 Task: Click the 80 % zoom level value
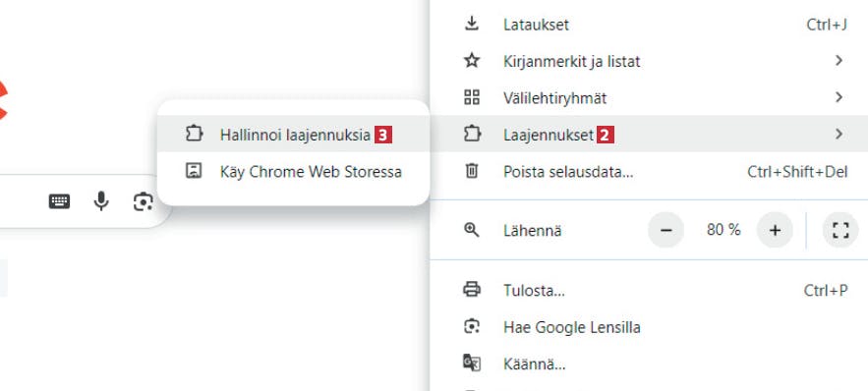click(x=723, y=230)
